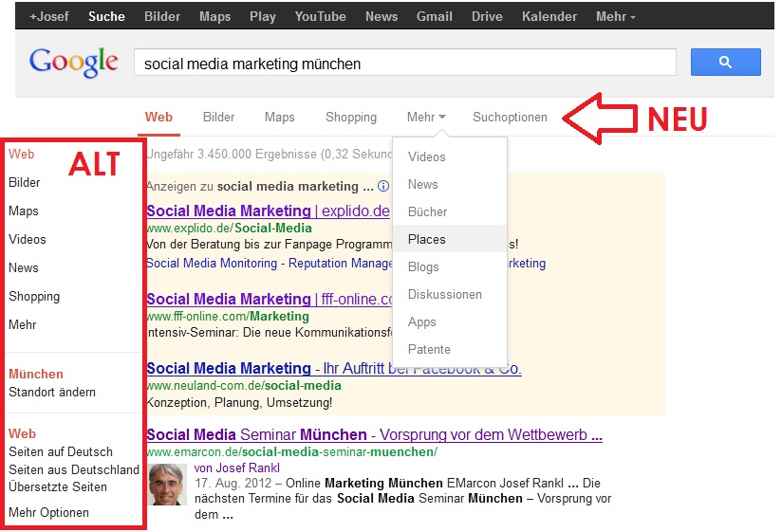Open Suchoptionen next to Mehr
The width and height of the screenshot is (782, 532).
click(x=510, y=117)
